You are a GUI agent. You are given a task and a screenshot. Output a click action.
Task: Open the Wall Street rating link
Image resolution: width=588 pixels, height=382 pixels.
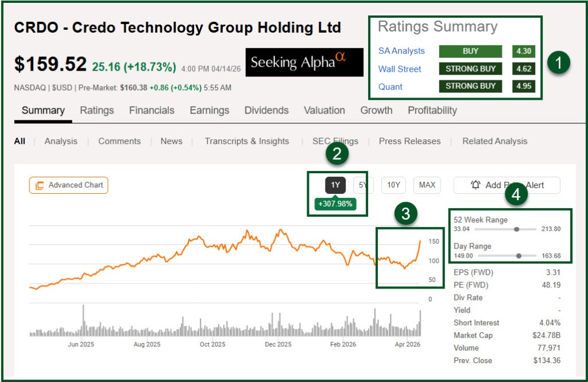click(x=400, y=69)
